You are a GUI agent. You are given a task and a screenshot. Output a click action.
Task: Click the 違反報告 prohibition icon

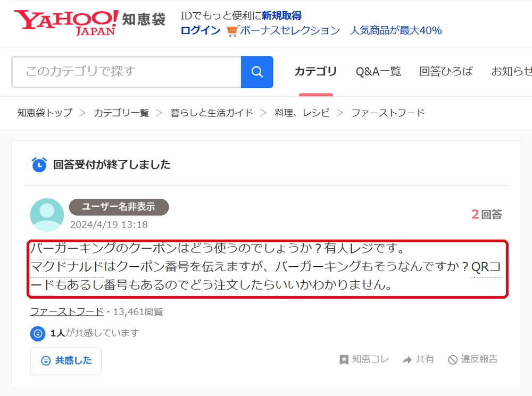pyautogui.click(x=453, y=360)
